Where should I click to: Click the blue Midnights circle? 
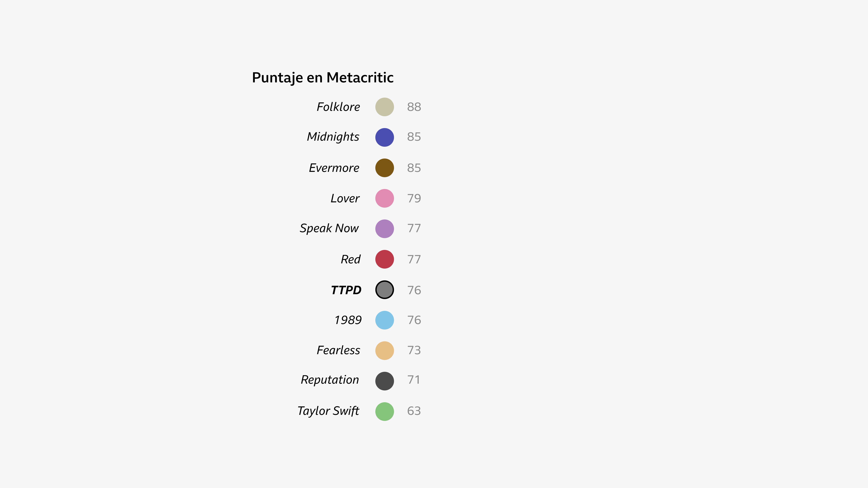[384, 137]
